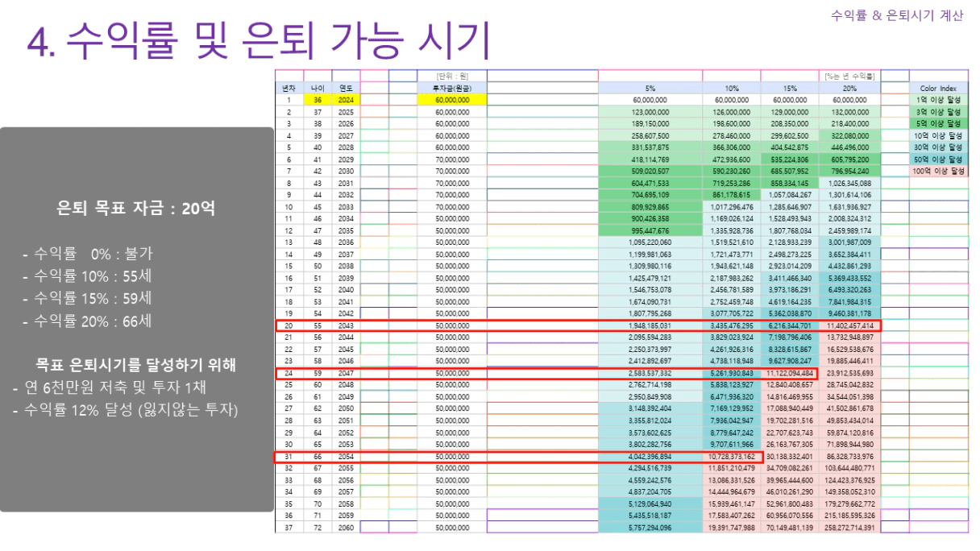Image resolution: width=980 pixels, height=551 pixels.
Task: Click the value '10,728,373,162' in the table
Action: 732,457
